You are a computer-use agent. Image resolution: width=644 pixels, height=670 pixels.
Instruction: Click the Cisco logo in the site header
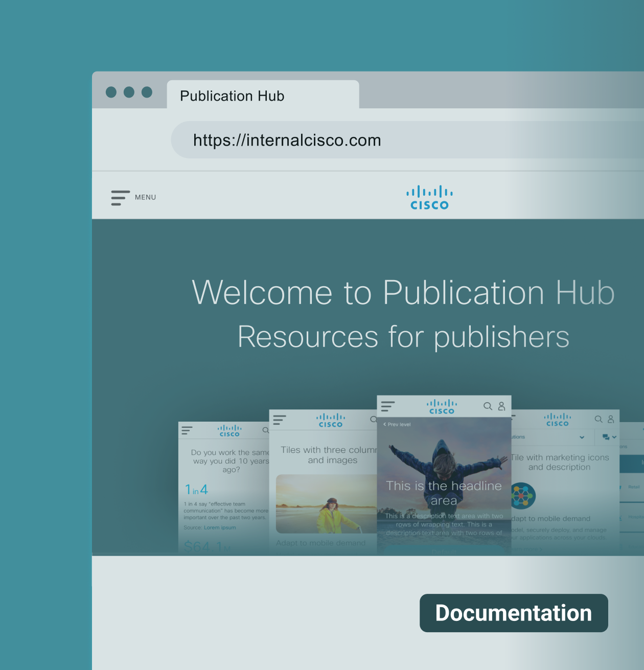[x=429, y=198]
